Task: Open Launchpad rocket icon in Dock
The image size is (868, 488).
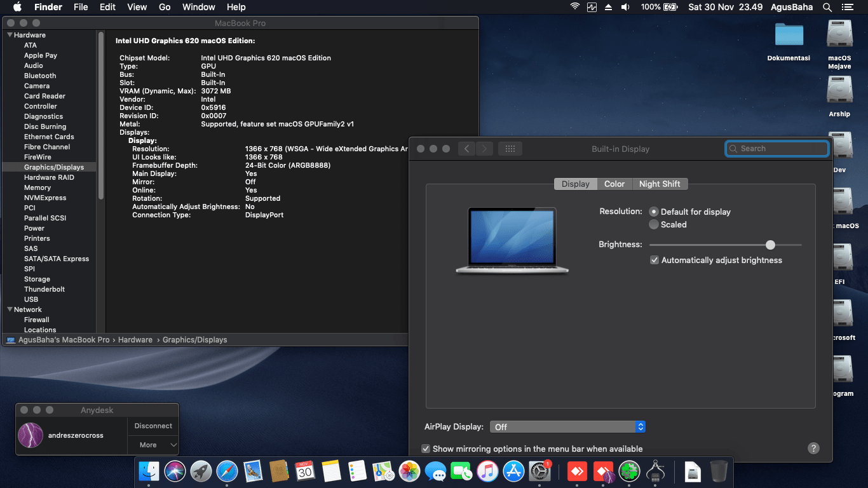Action: click(x=201, y=471)
